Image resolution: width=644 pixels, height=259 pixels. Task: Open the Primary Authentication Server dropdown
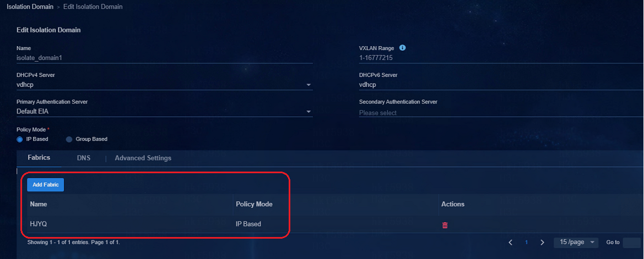tap(165, 111)
